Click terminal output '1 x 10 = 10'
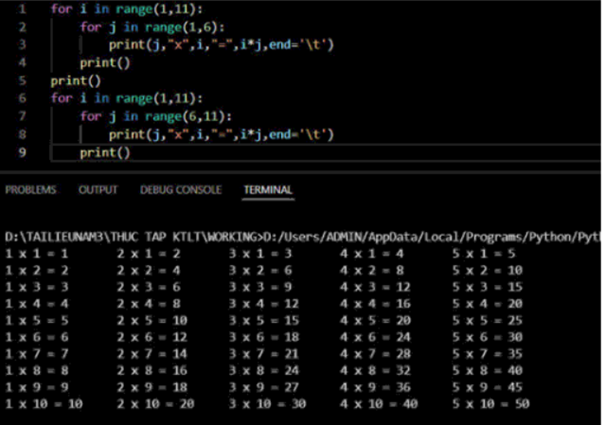The image size is (605, 425). pyautogui.click(x=44, y=404)
